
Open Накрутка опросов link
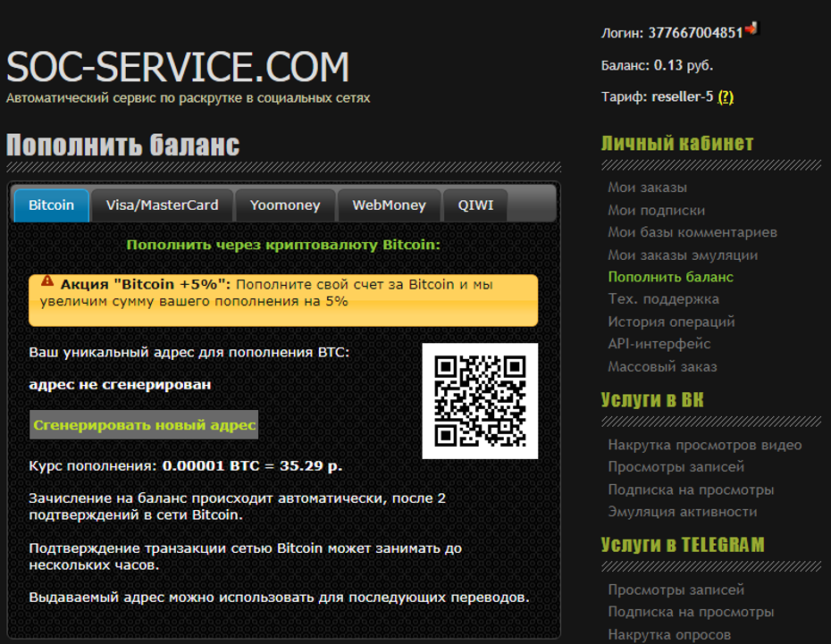[x=669, y=634]
